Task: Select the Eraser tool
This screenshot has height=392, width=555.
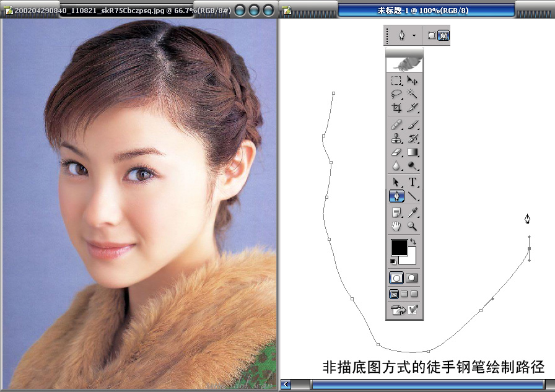Action: (396, 152)
